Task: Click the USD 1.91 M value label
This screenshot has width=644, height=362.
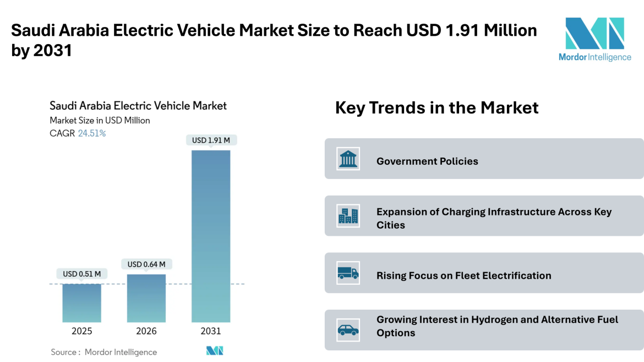Action: pyautogui.click(x=211, y=141)
